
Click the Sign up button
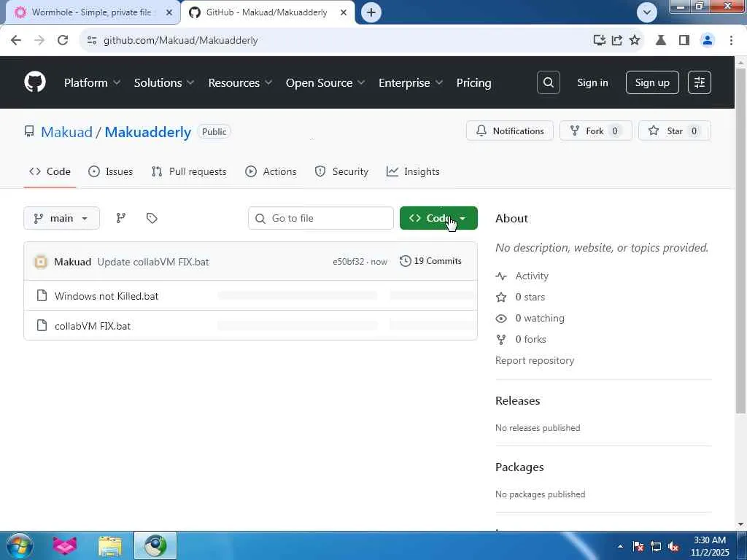tap(651, 82)
